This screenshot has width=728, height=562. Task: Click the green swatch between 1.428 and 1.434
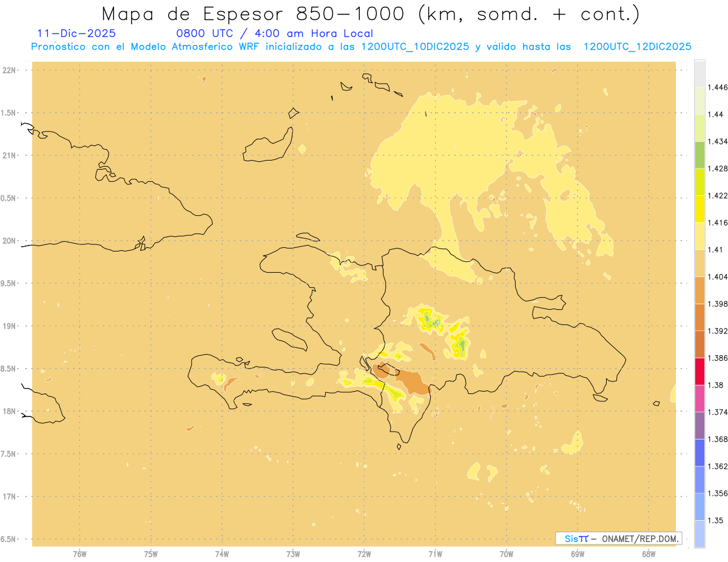coord(699,155)
